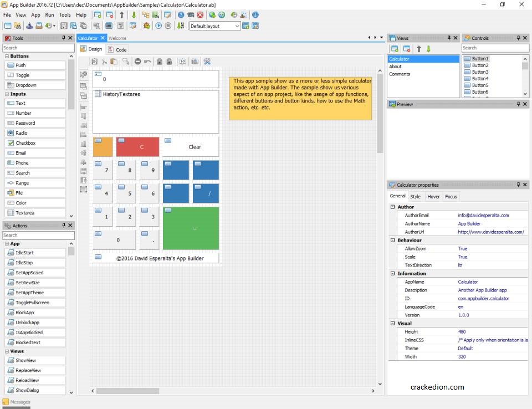
Task: Select the orange button on canvas
Action: tap(103, 147)
